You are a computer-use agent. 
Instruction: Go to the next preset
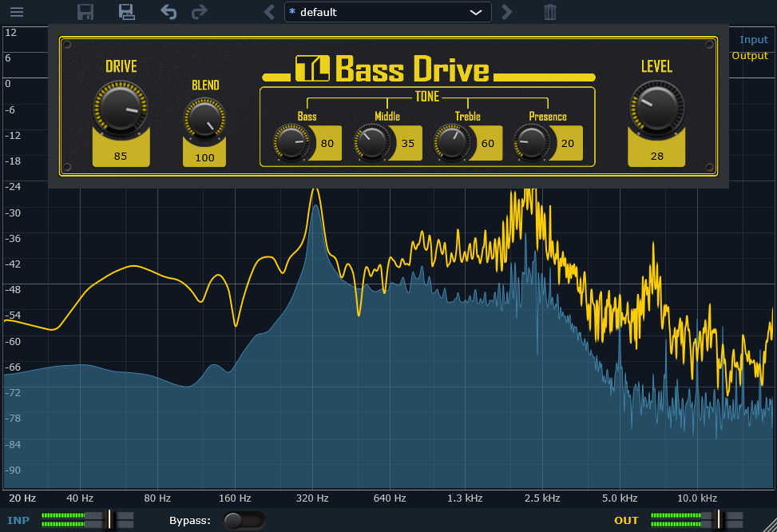pos(506,11)
